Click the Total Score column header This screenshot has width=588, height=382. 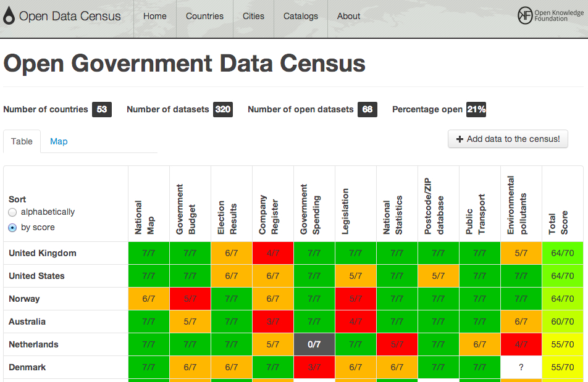coord(563,204)
